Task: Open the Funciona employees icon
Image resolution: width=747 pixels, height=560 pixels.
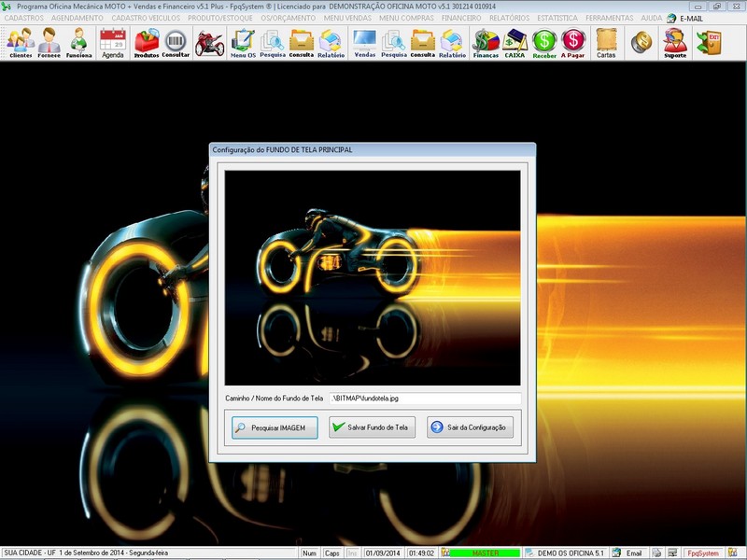Action: [78, 43]
